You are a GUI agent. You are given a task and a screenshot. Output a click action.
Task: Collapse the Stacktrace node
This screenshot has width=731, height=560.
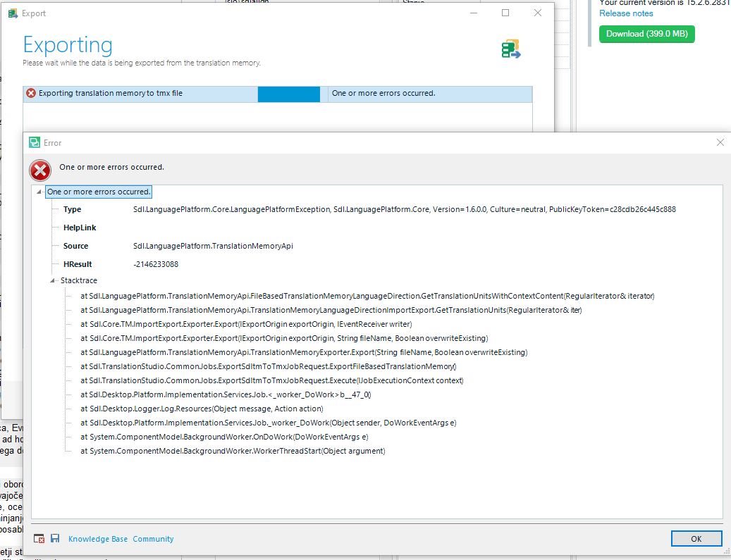(x=53, y=280)
